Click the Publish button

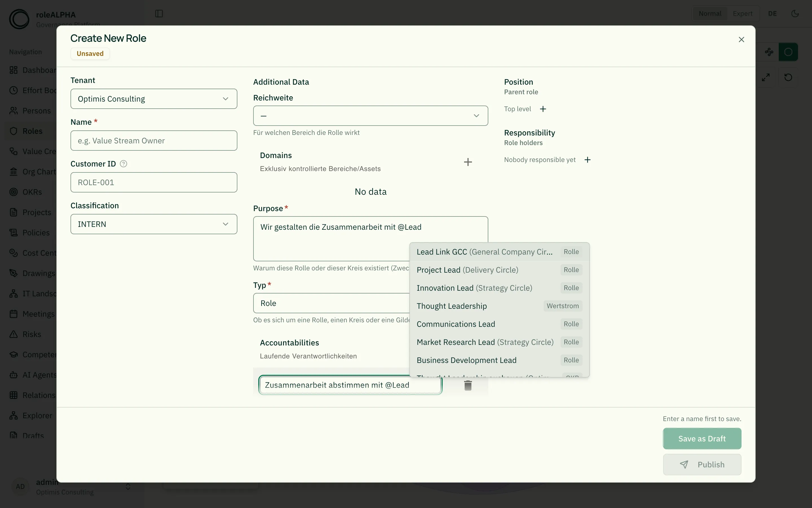point(702,465)
